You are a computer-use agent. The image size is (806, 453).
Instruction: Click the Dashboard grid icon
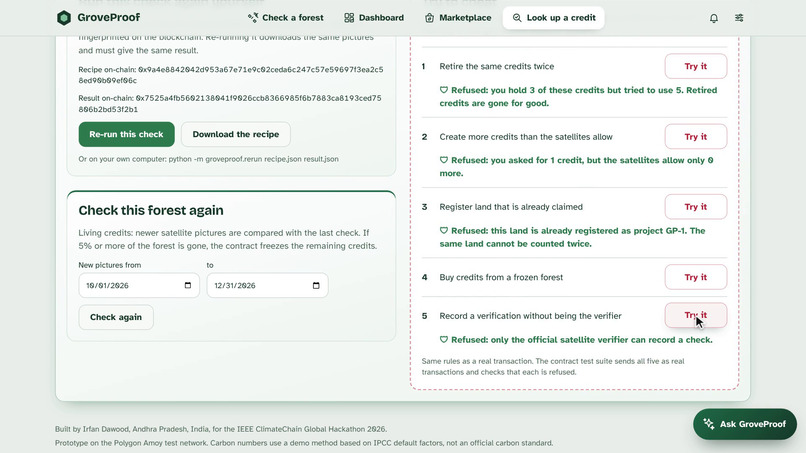[349, 18]
